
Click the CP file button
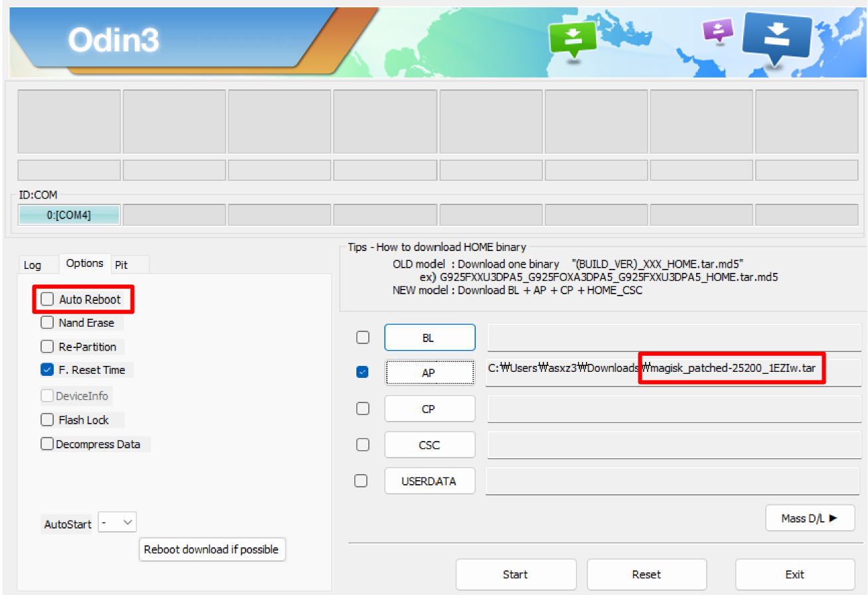[x=429, y=408]
